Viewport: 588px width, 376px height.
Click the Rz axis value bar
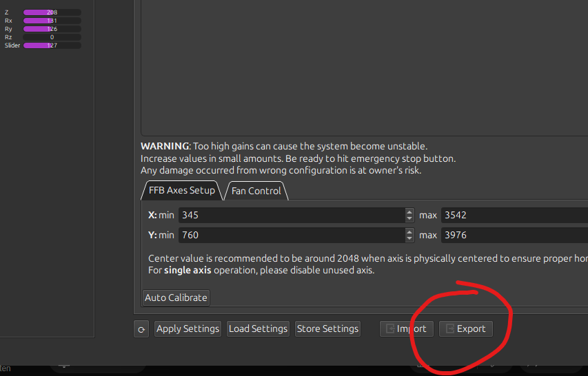(52, 37)
